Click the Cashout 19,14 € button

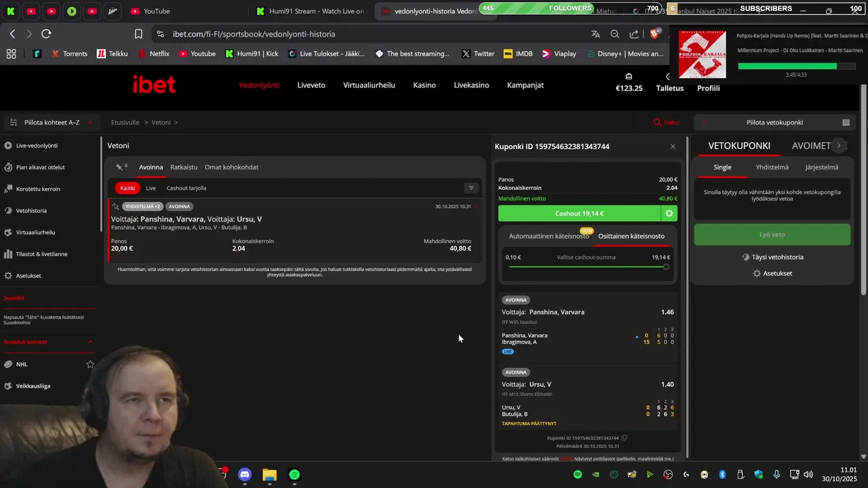(x=580, y=213)
